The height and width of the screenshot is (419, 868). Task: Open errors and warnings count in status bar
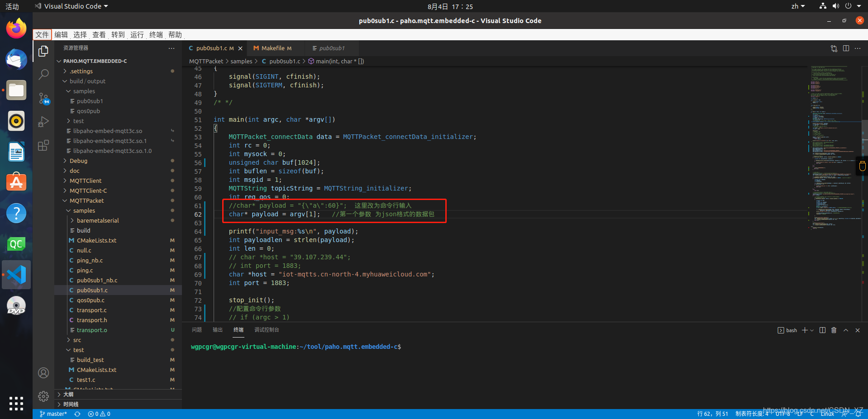(99, 414)
